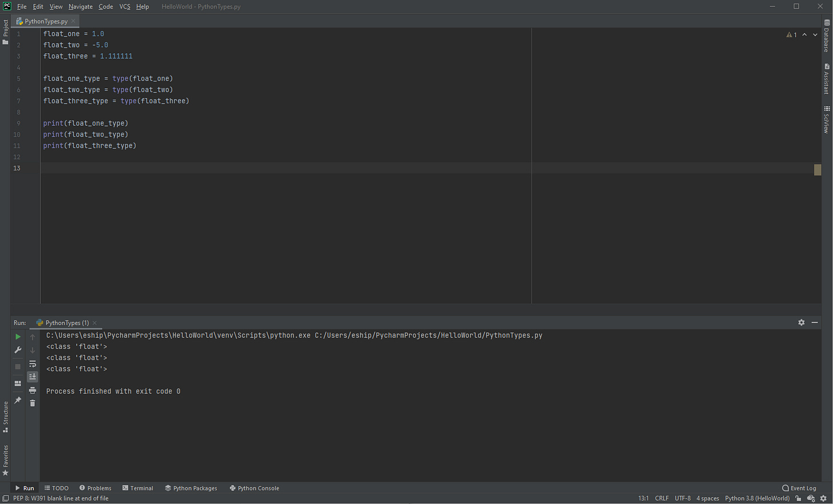Open the Navigate menu
Viewport: 833px width, 504px height.
point(81,7)
